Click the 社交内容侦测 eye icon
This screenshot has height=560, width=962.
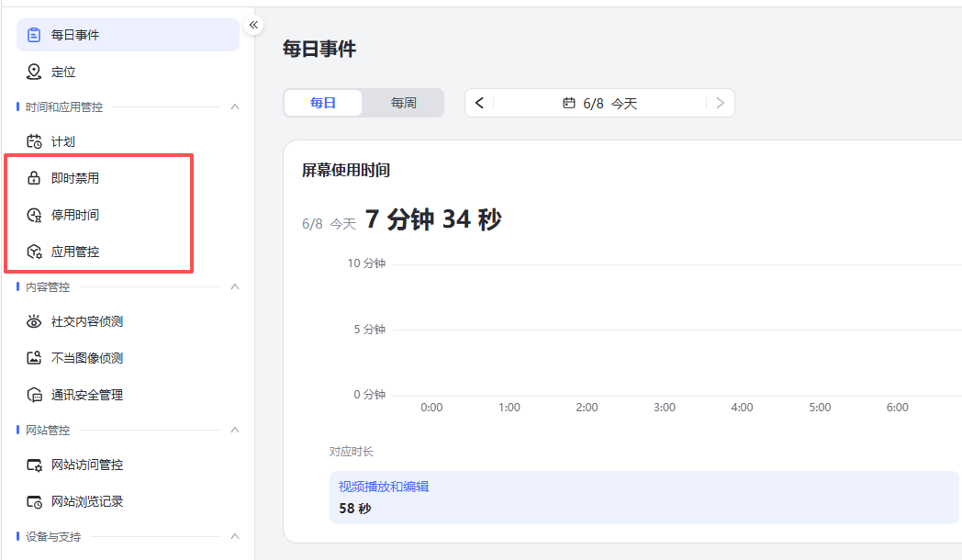click(x=34, y=321)
